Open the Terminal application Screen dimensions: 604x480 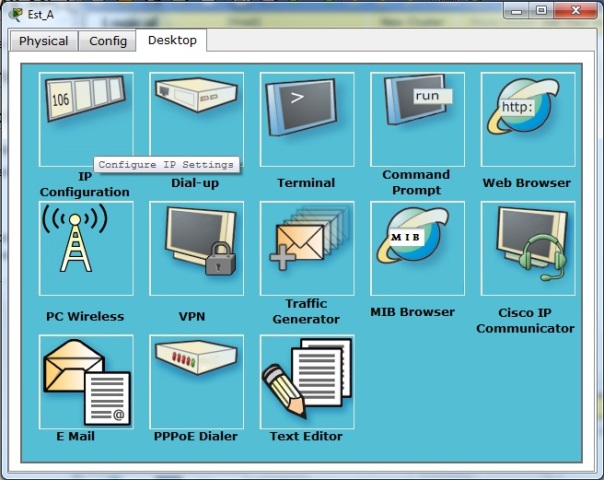pyautogui.click(x=306, y=115)
